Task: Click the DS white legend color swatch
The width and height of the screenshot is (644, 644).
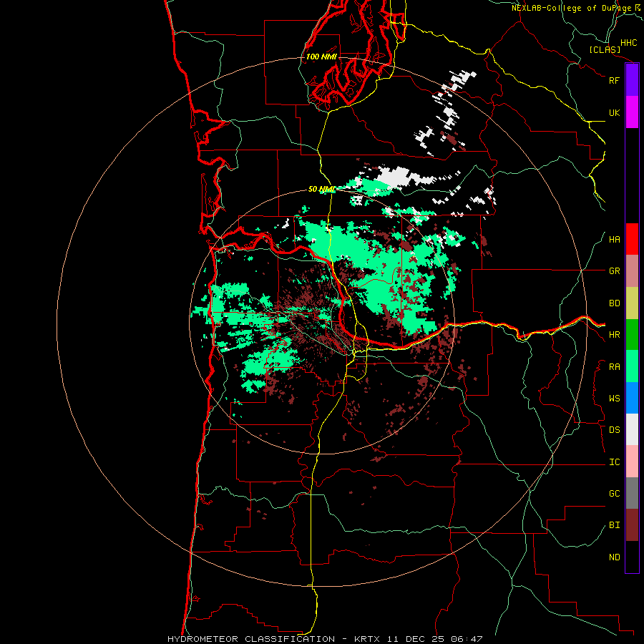Action: pyautogui.click(x=632, y=429)
